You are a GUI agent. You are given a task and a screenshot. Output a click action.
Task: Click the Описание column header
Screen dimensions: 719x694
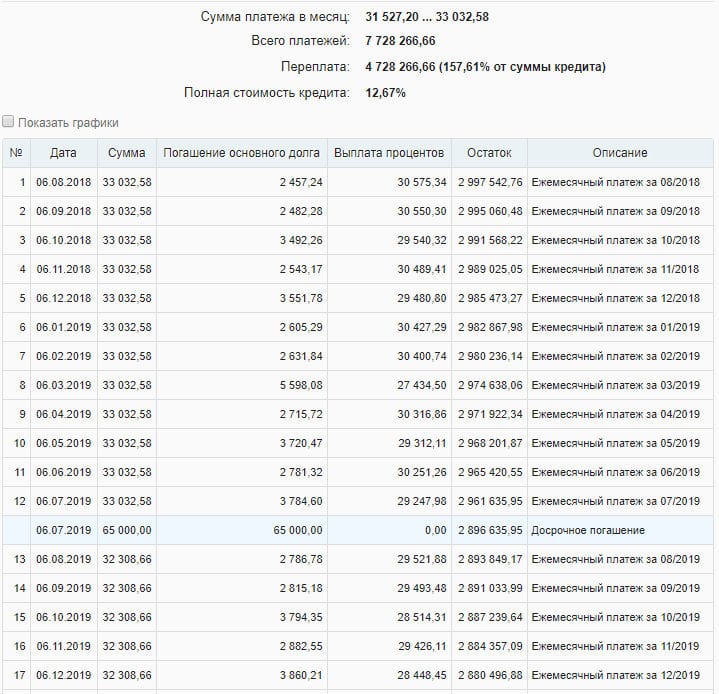[620, 153]
